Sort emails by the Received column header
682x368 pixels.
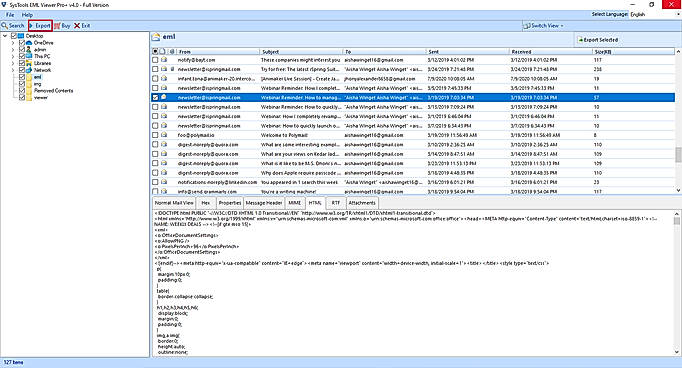[x=550, y=51]
